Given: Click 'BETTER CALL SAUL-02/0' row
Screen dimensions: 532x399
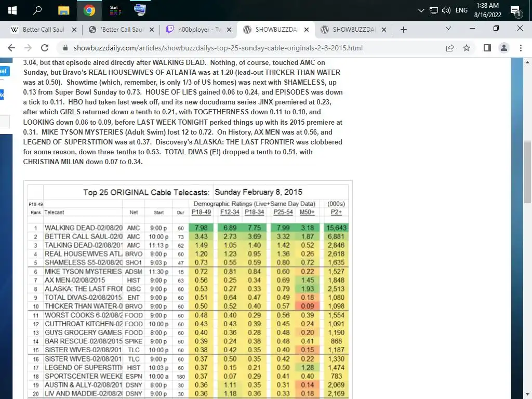Looking at the screenshot, I should point(188,237).
